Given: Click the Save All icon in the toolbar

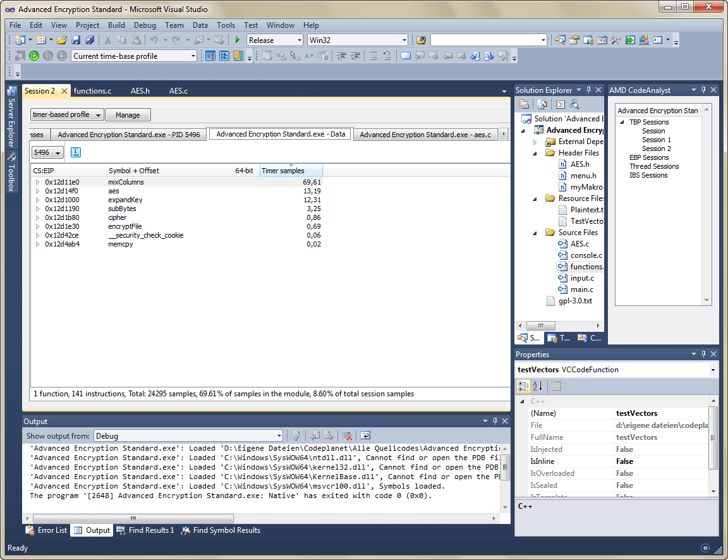Looking at the screenshot, I should click(x=90, y=39).
